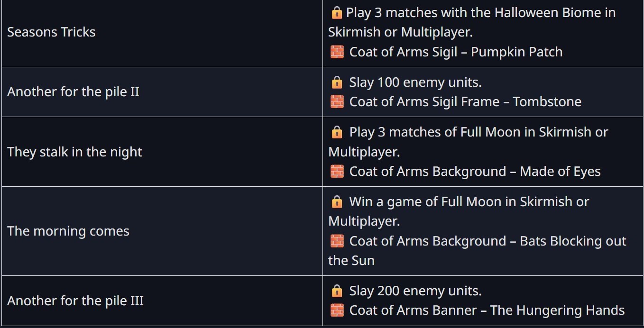
Task: Click reward icon beside The Hungering Hands banner
Action: (337, 310)
